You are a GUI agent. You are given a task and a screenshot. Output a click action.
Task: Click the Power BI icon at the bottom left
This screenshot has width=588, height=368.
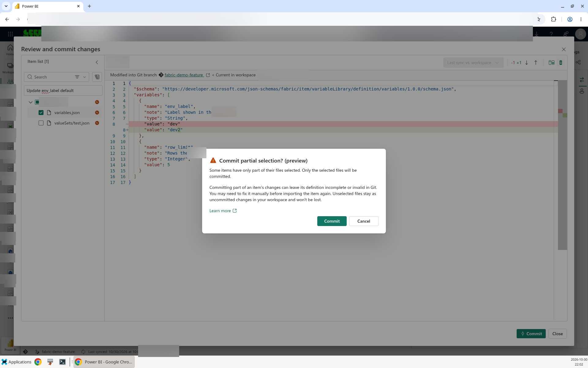point(10,345)
